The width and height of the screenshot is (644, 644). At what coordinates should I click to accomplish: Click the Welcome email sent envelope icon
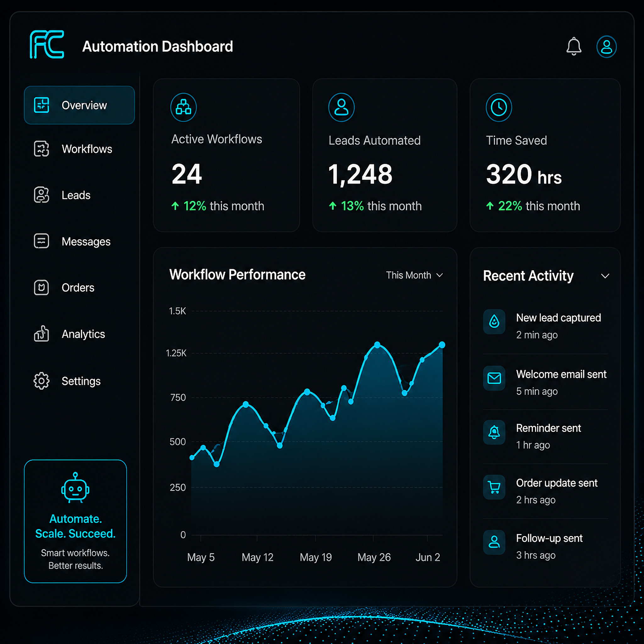click(494, 378)
